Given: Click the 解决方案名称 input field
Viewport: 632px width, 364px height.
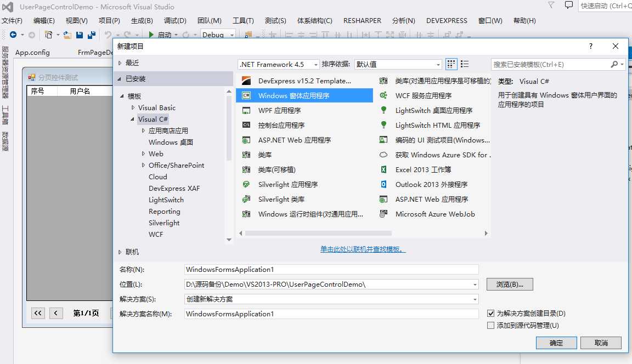Looking at the screenshot, I should pyautogui.click(x=331, y=314).
